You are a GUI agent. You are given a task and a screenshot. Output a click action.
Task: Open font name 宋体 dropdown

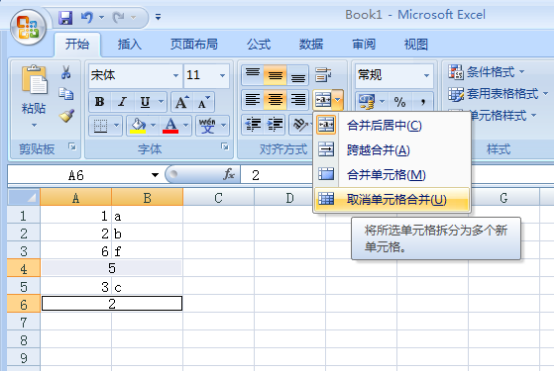[x=176, y=75]
